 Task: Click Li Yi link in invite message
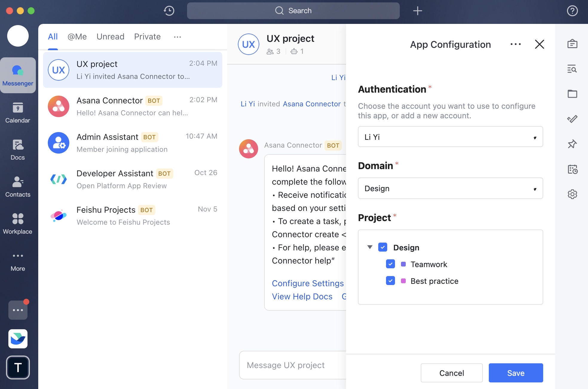248,104
